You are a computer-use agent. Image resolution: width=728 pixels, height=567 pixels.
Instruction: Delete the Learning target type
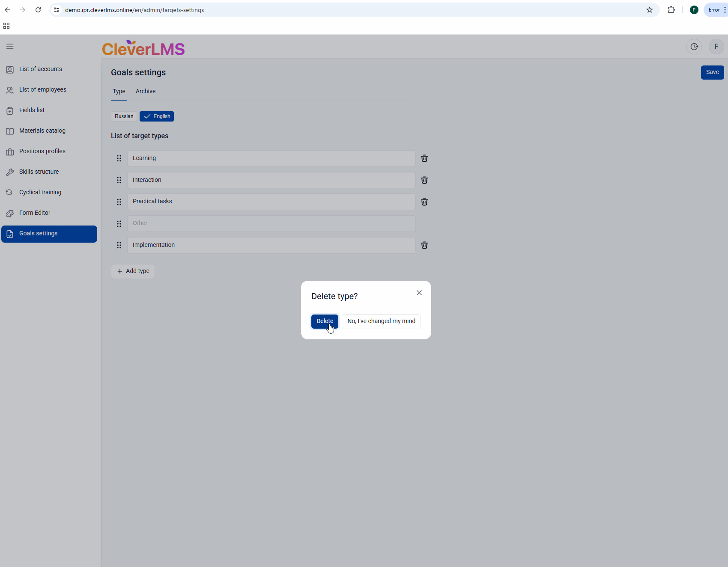pyautogui.click(x=424, y=158)
